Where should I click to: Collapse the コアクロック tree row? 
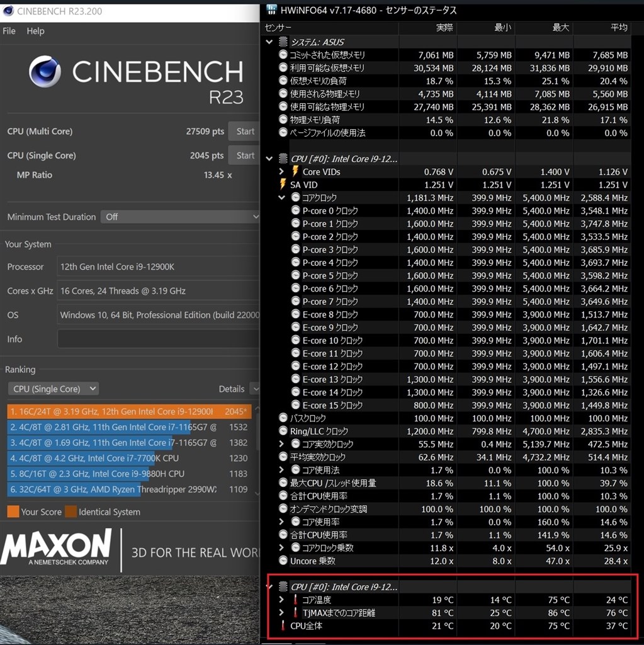(281, 197)
